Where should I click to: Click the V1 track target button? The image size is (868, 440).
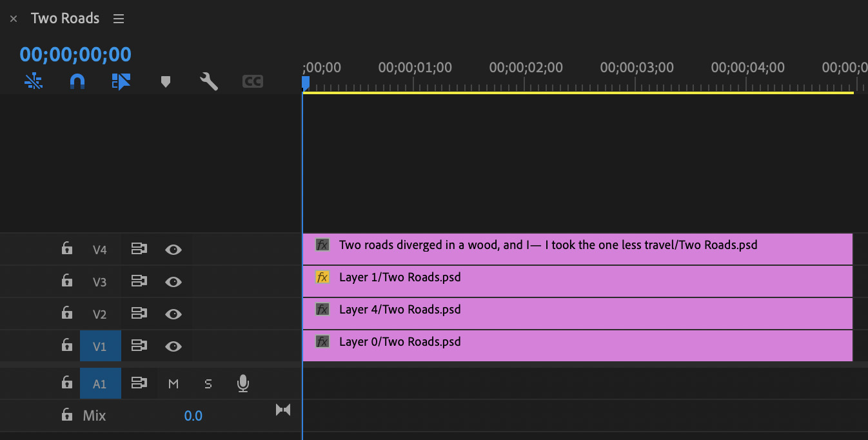point(100,346)
